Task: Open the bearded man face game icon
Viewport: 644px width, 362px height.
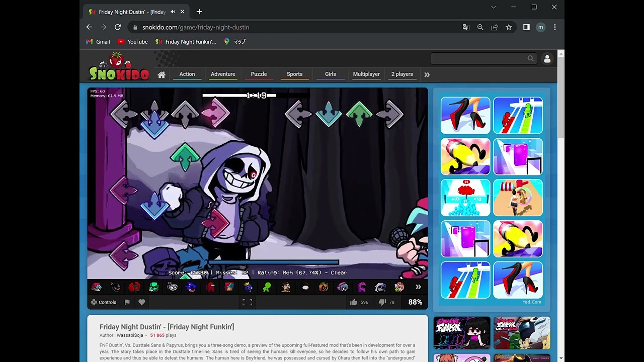Action: coord(286,287)
